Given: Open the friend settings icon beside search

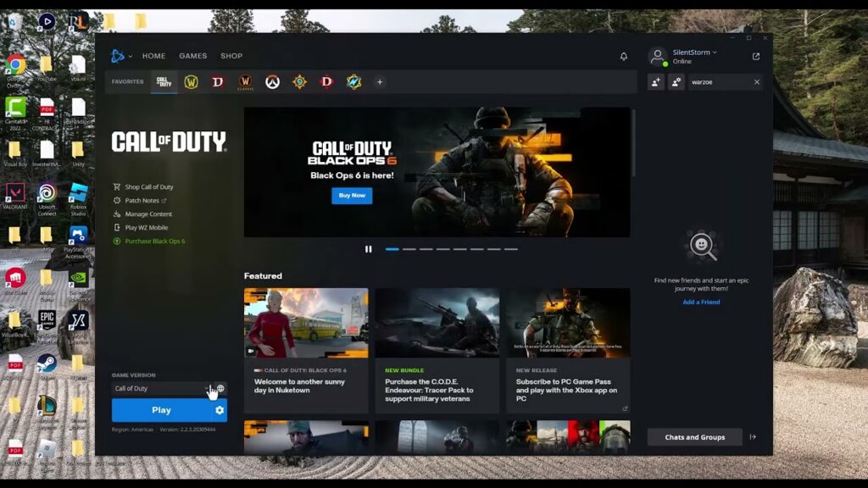Looking at the screenshot, I should 676,82.
